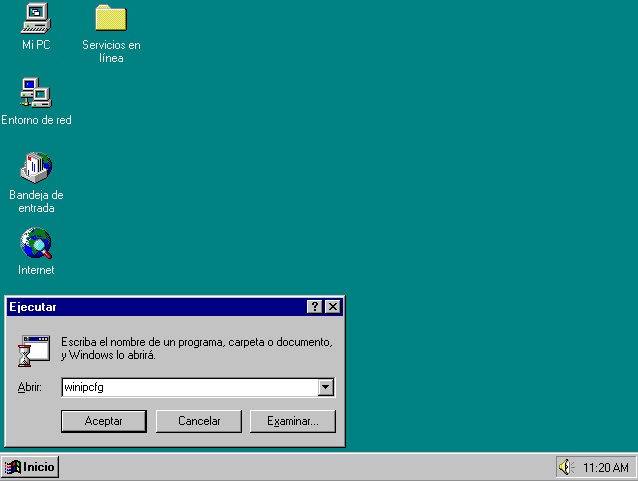638x481 pixels.
Task: Click the Ejecutar hourglass program icon
Action: [33, 351]
